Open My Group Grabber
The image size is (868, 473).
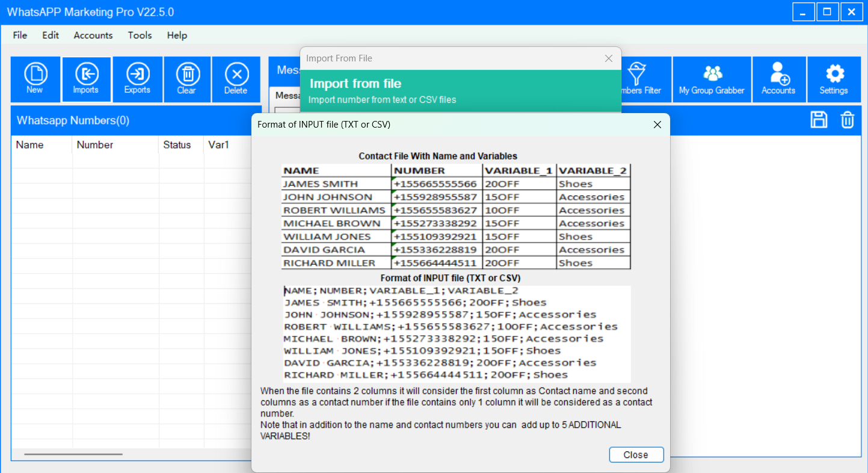(712, 79)
